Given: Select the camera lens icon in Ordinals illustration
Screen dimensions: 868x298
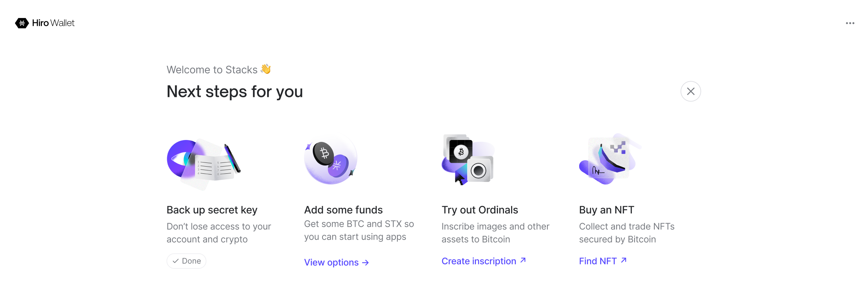Looking at the screenshot, I should point(478,170).
